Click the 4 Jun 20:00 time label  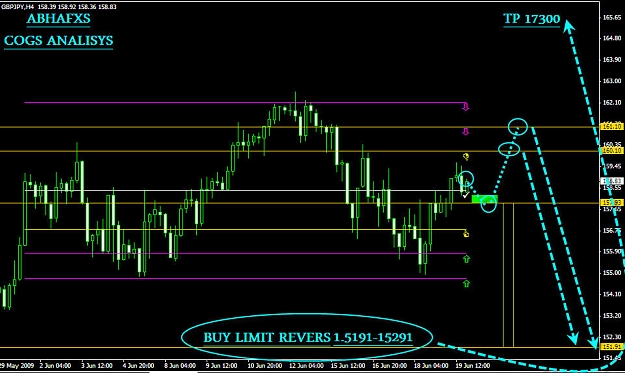click(x=138, y=365)
